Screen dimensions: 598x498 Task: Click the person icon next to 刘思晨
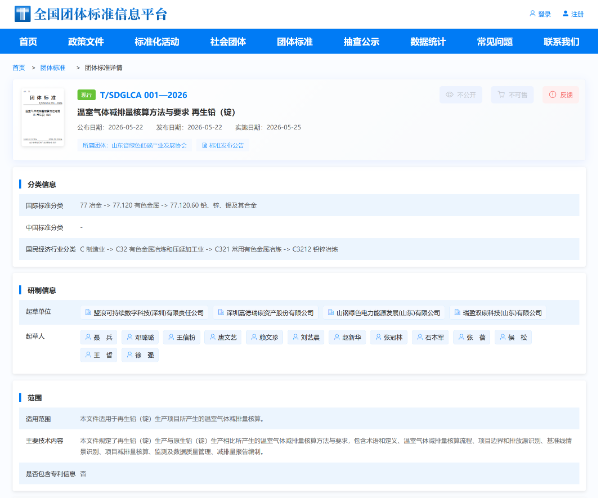point(295,337)
